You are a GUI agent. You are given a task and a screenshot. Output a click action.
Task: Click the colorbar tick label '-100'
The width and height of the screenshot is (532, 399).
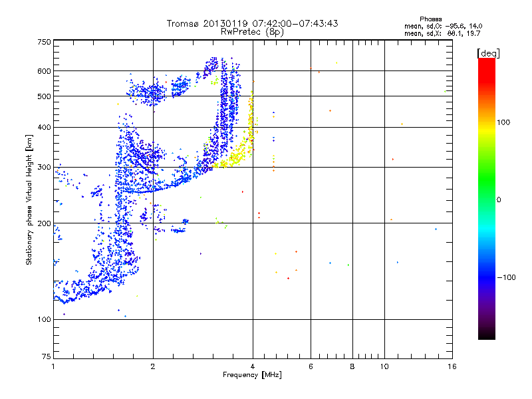pyautogui.click(x=506, y=277)
